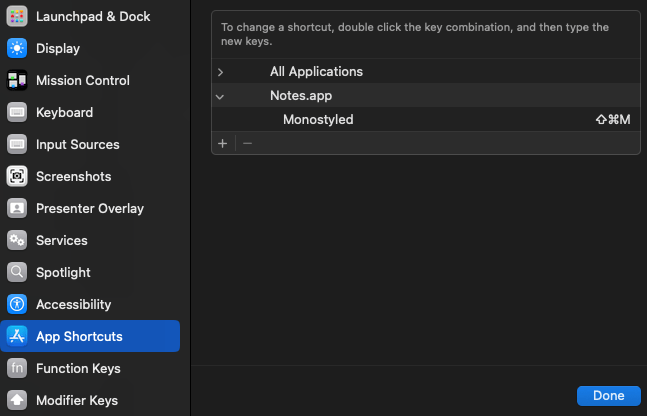This screenshot has height=416, width=647.
Task: Click the Mission Control icon
Action: click(17, 80)
